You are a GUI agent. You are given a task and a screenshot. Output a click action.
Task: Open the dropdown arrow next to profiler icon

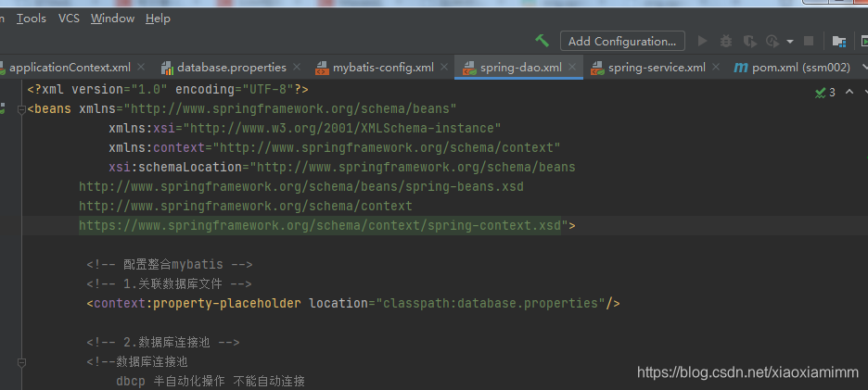[x=790, y=42]
